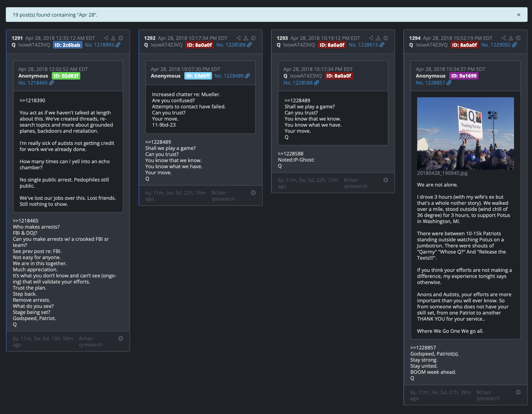
Task: Share post 1292
Action: coord(239,38)
